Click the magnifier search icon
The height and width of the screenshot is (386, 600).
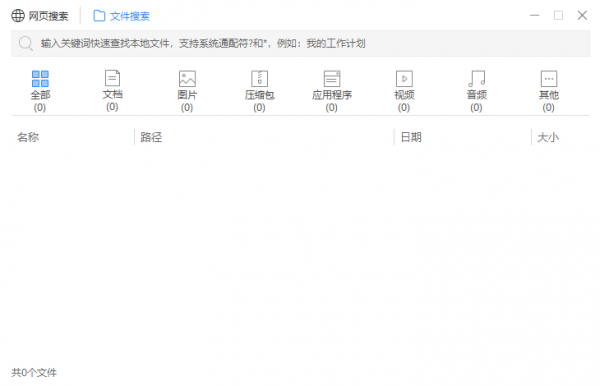point(26,43)
